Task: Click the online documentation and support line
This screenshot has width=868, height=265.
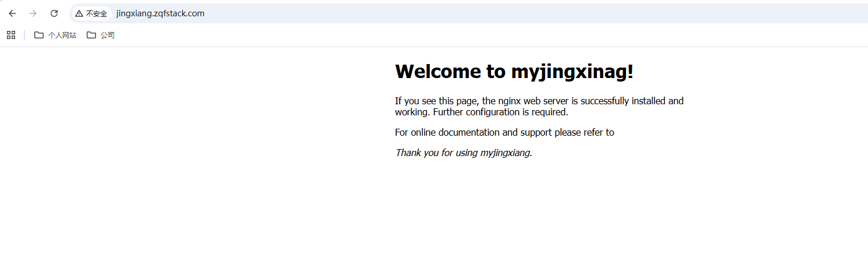Action: click(504, 132)
